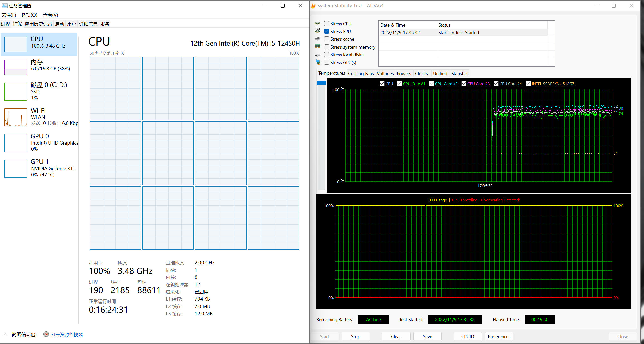
Task: Switch to the Cooling Fans tab
Action: (361, 73)
